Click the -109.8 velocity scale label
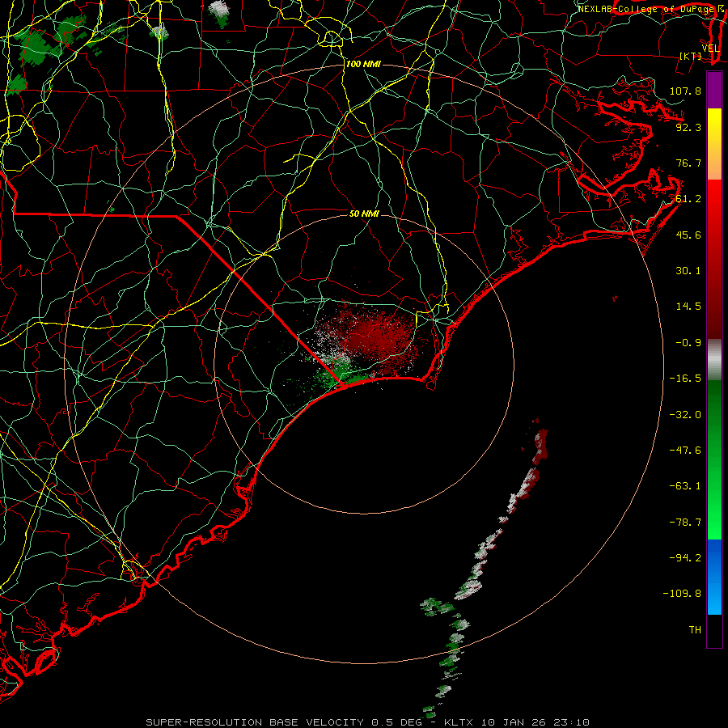728x728 pixels. pos(682,594)
